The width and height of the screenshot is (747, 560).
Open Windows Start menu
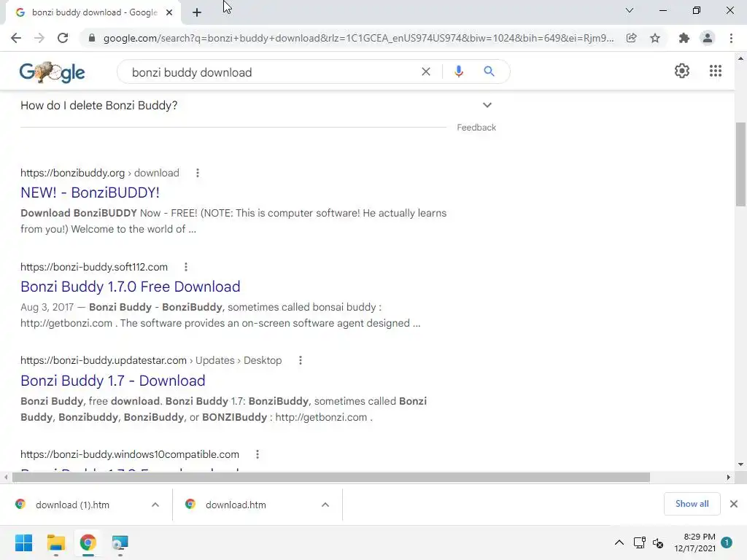pos(23,542)
